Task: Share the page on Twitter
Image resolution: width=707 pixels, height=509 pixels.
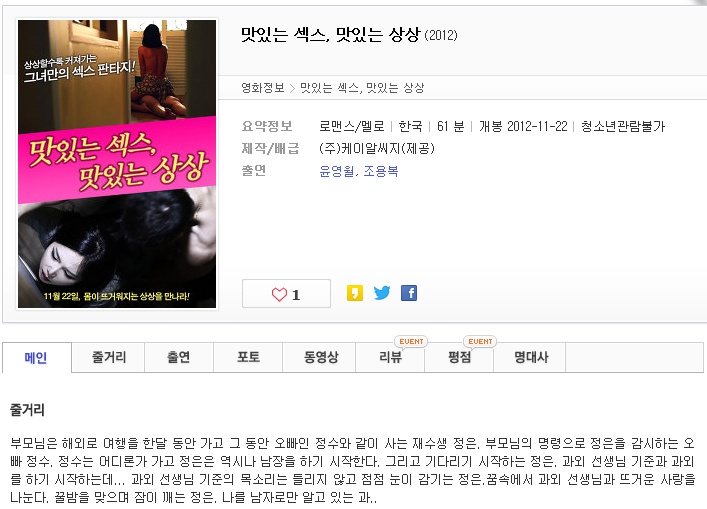Action: (x=382, y=293)
